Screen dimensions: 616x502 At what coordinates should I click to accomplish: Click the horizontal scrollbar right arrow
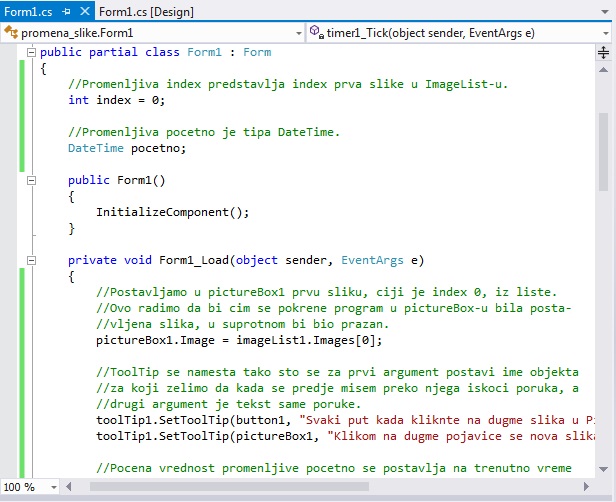point(588,486)
